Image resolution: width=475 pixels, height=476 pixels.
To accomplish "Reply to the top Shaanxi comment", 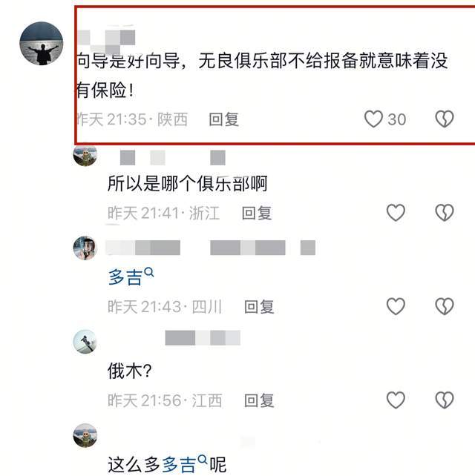I will [224, 119].
